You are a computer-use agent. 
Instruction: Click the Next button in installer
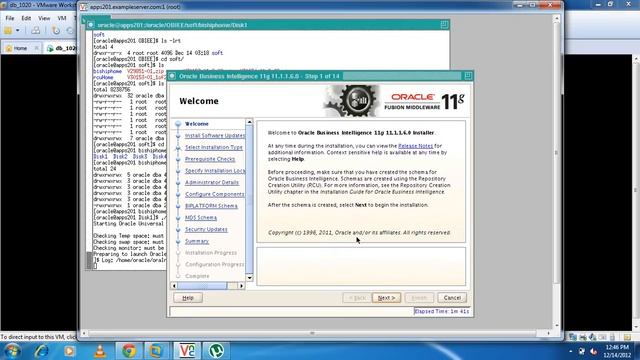pyautogui.click(x=386, y=298)
